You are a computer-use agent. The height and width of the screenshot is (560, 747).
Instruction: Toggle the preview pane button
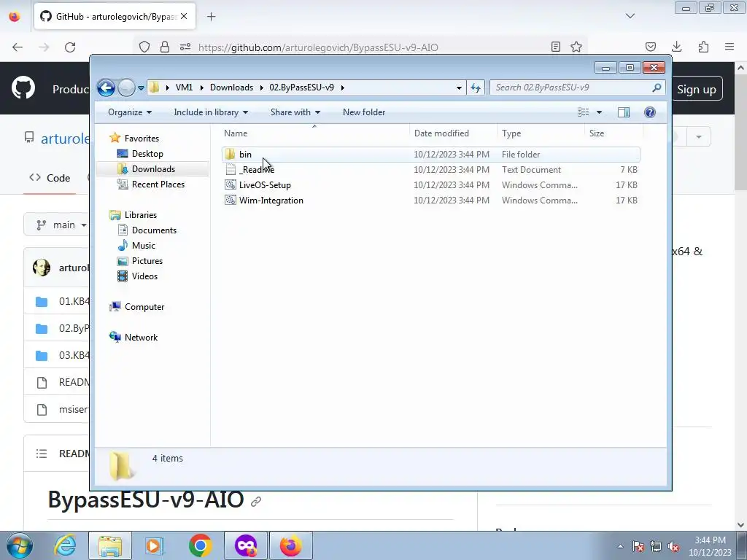tap(624, 112)
